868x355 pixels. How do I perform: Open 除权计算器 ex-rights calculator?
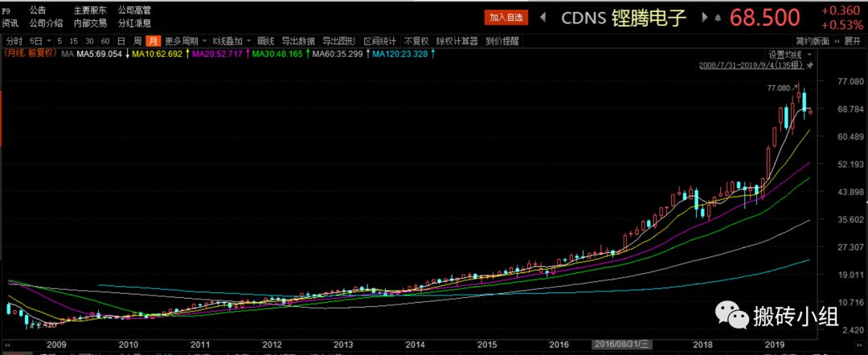pyautogui.click(x=457, y=41)
